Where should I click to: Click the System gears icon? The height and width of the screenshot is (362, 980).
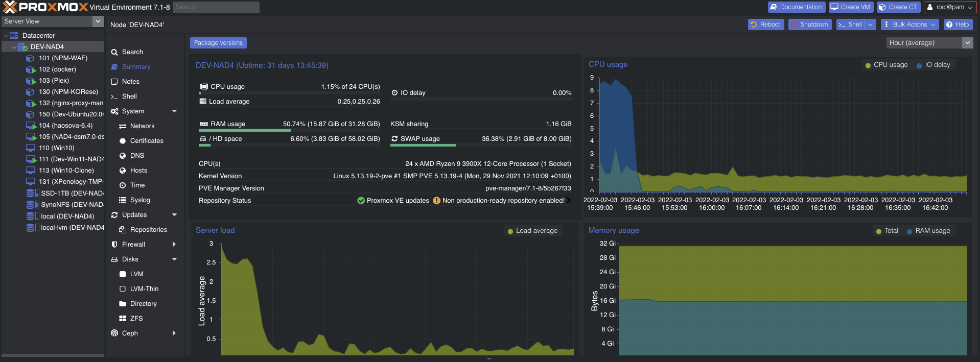pyautogui.click(x=114, y=111)
